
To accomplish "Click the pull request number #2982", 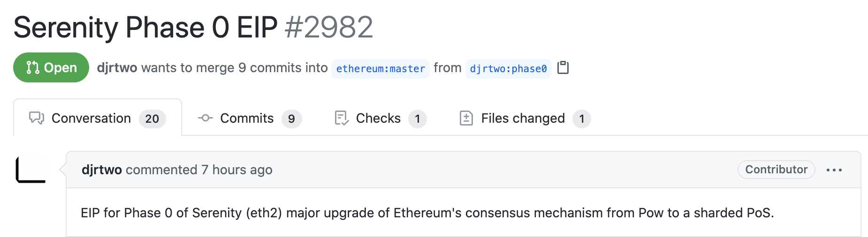I will click(x=328, y=27).
